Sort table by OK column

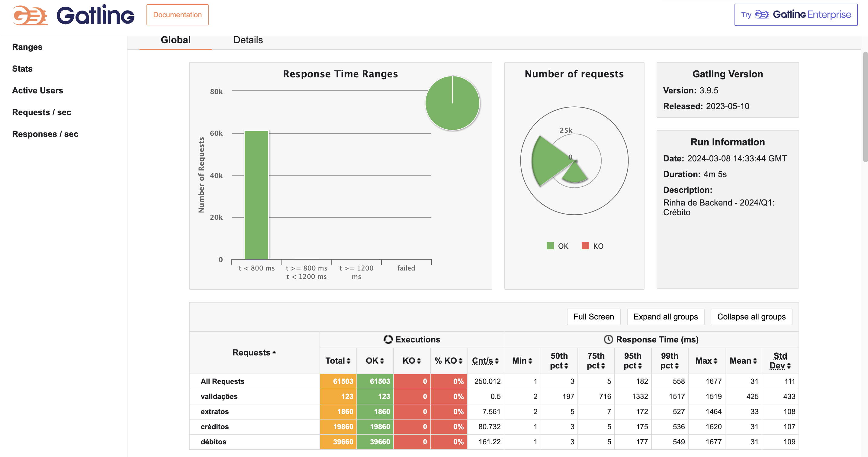click(375, 361)
